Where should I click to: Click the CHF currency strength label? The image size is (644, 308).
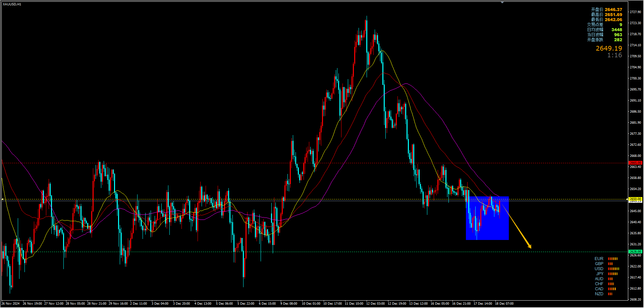(599, 284)
